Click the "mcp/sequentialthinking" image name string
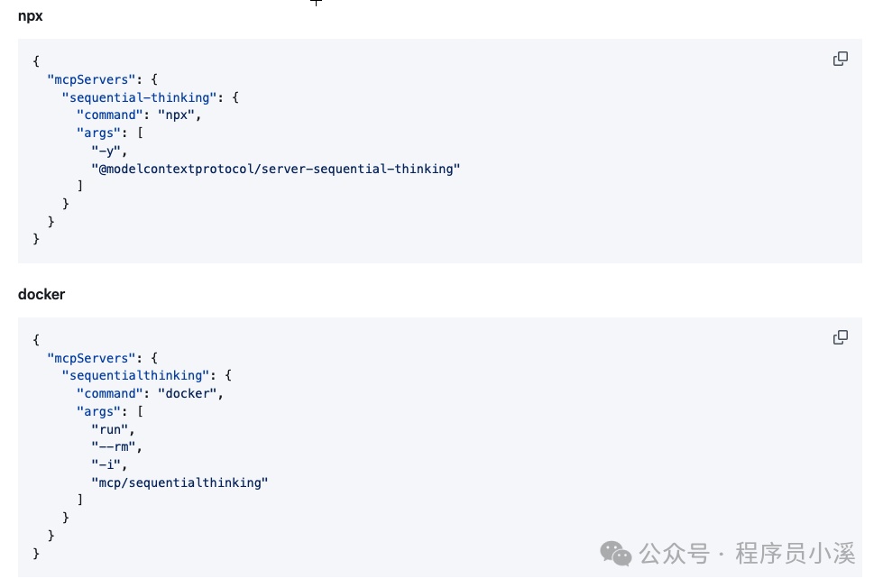Image resolution: width=883 pixels, height=588 pixels. pos(179,482)
